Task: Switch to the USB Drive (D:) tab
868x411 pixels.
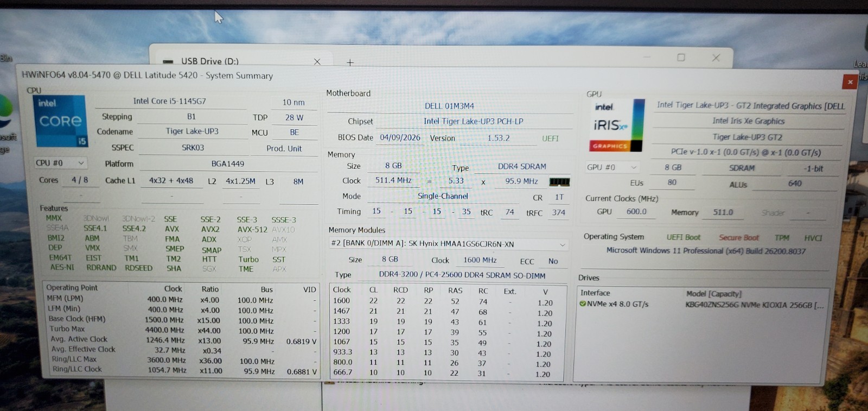Action: tap(210, 61)
